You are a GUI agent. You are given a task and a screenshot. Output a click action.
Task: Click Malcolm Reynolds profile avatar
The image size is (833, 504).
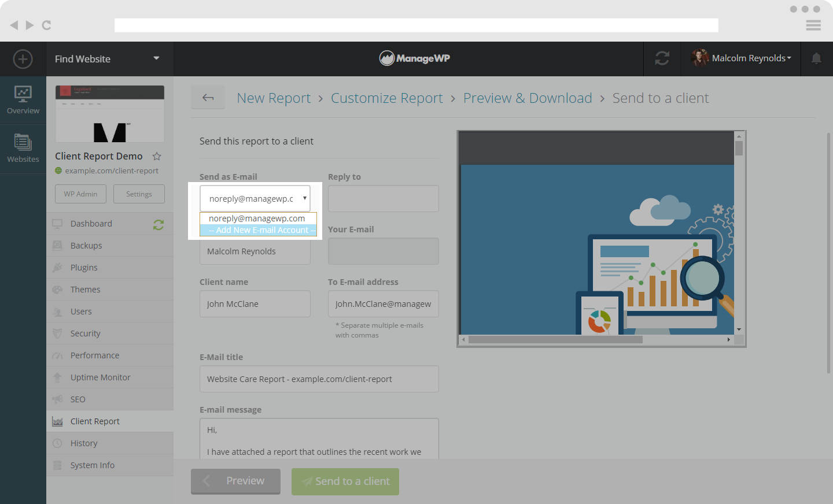coord(699,58)
